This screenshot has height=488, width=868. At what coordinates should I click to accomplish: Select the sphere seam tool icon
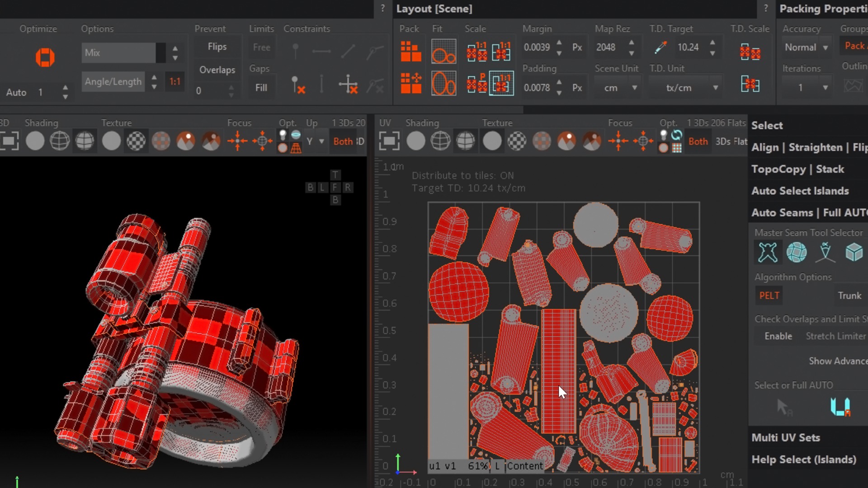(x=797, y=252)
